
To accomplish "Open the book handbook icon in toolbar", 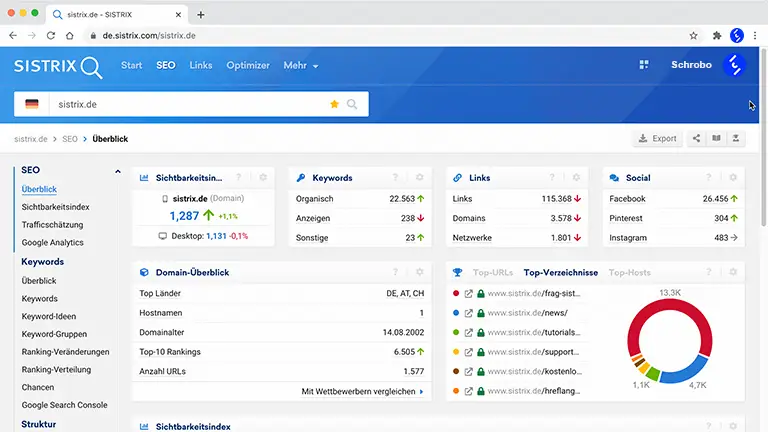I will [716, 139].
